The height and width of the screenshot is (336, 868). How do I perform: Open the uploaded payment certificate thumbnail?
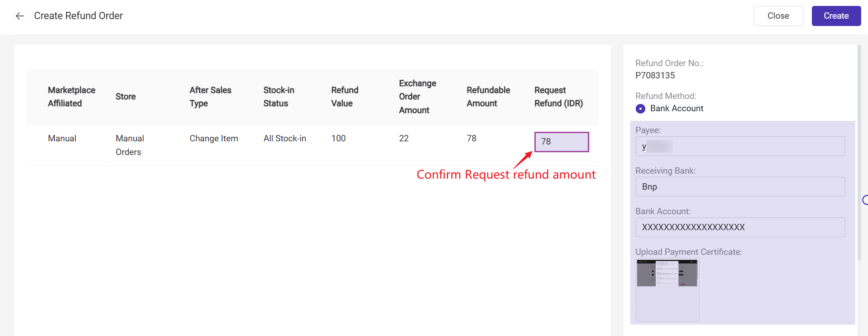tap(667, 273)
